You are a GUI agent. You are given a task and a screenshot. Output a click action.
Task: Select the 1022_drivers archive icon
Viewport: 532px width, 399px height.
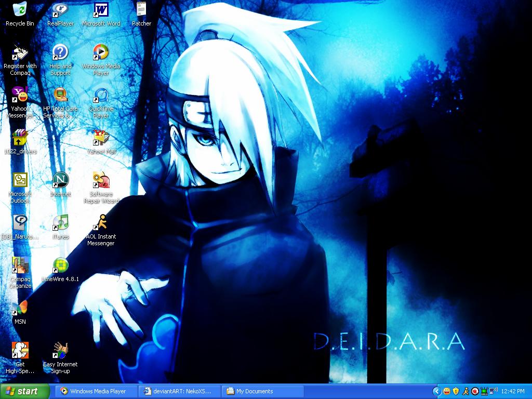click(20, 142)
